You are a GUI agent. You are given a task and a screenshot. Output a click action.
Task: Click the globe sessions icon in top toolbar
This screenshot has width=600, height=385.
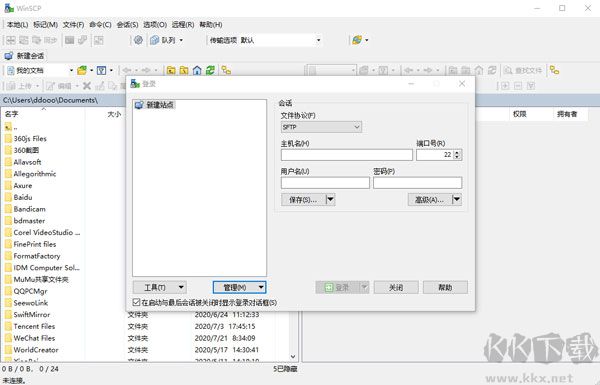pyautogui.click(x=357, y=40)
